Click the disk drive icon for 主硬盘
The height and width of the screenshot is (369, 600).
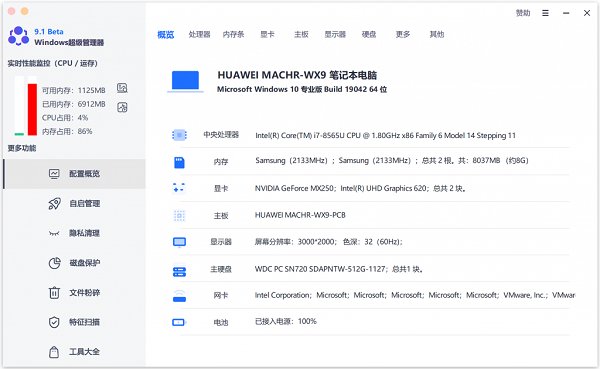point(179,272)
